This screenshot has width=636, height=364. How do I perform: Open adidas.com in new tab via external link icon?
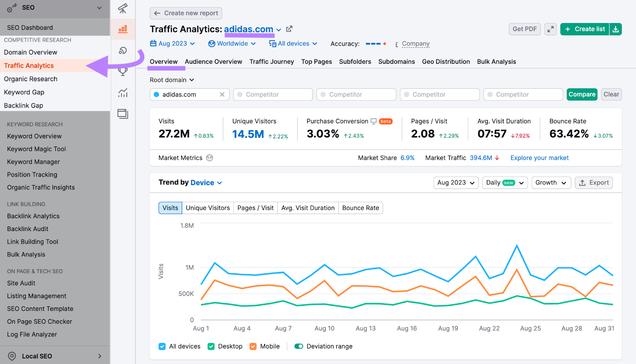tap(289, 29)
